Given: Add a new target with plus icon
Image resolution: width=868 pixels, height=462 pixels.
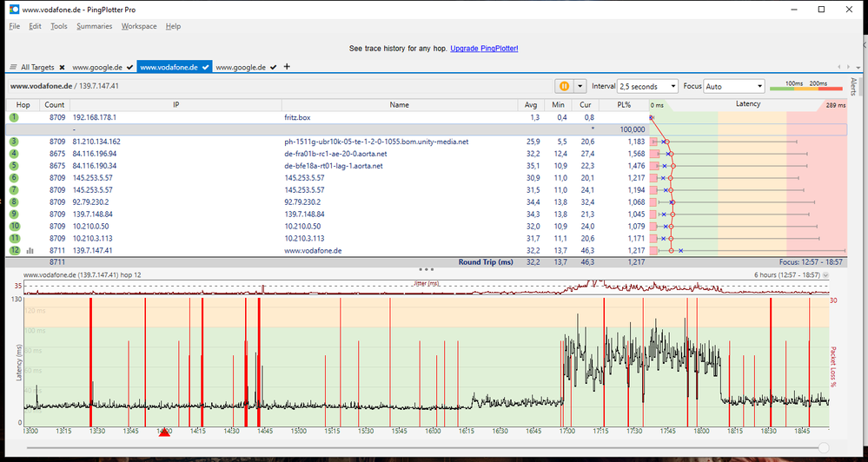Looking at the screenshot, I should click(288, 67).
